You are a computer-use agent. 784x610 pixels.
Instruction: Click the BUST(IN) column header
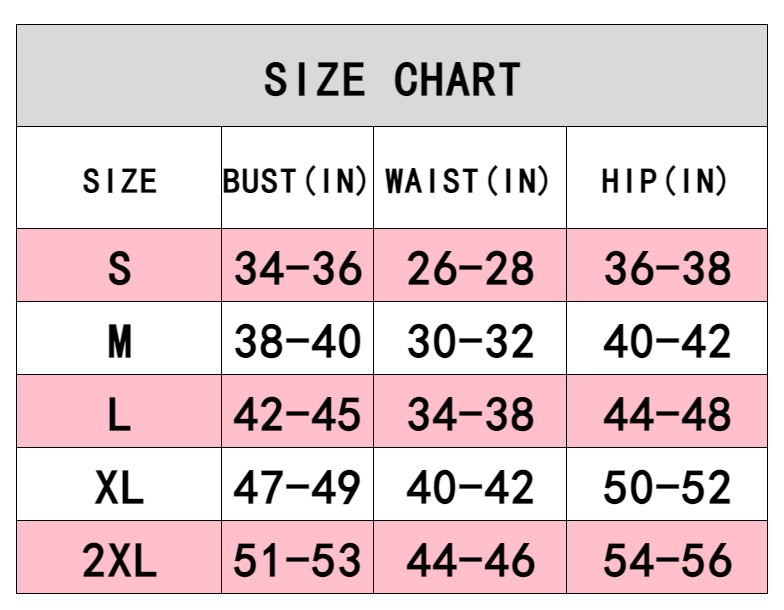297,181
